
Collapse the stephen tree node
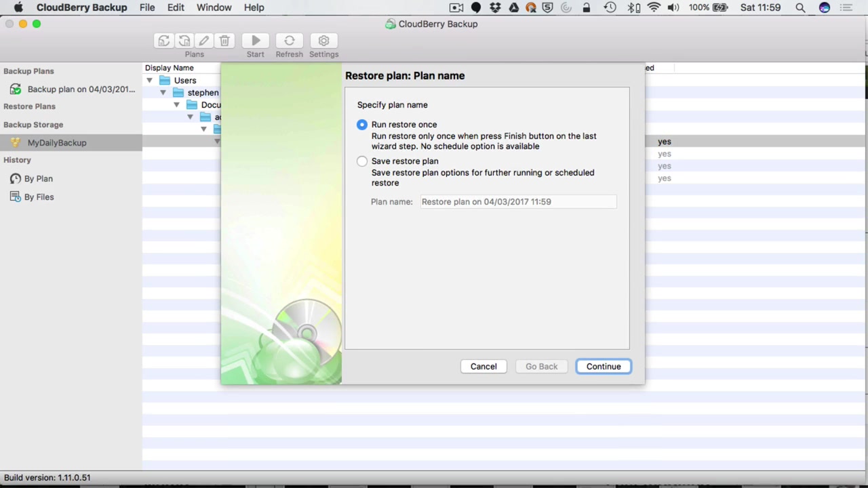coord(163,92)
